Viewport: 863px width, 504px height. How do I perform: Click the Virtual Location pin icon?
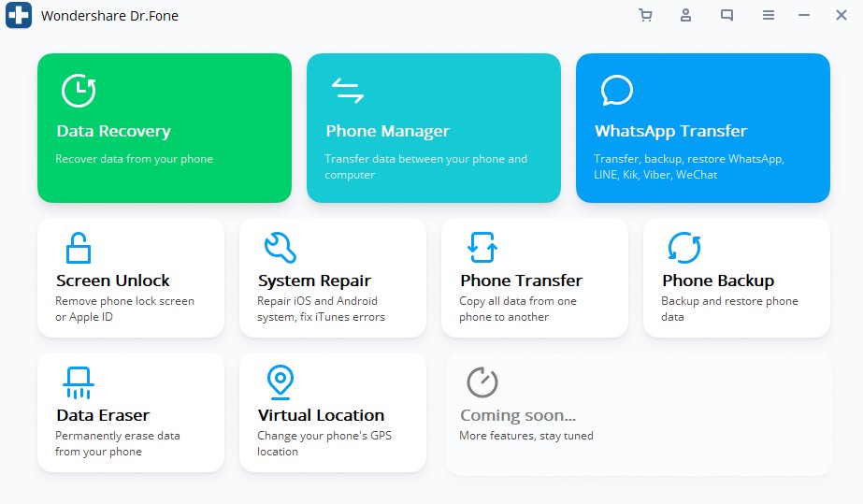coord(280,382)
